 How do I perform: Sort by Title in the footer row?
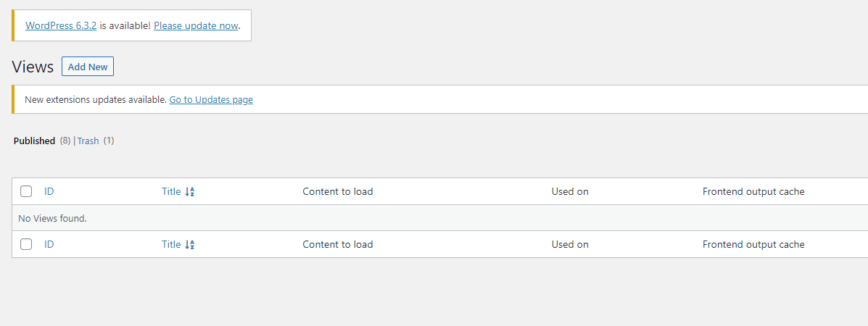(x=171, y=244)
